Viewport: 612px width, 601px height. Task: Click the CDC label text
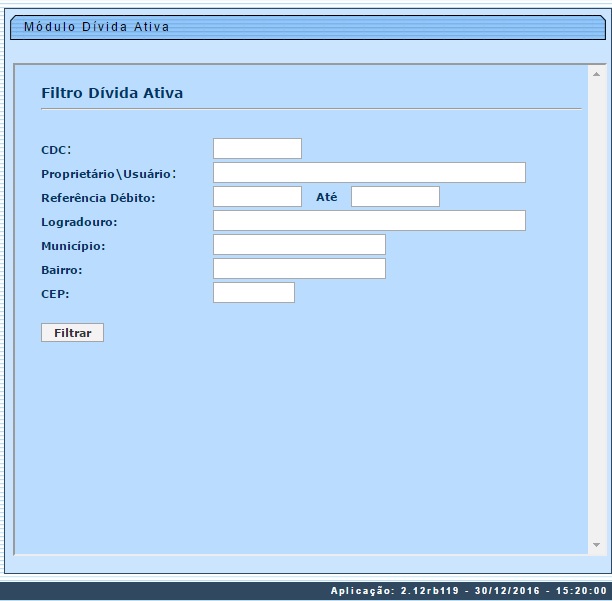(x=56, y=150)
